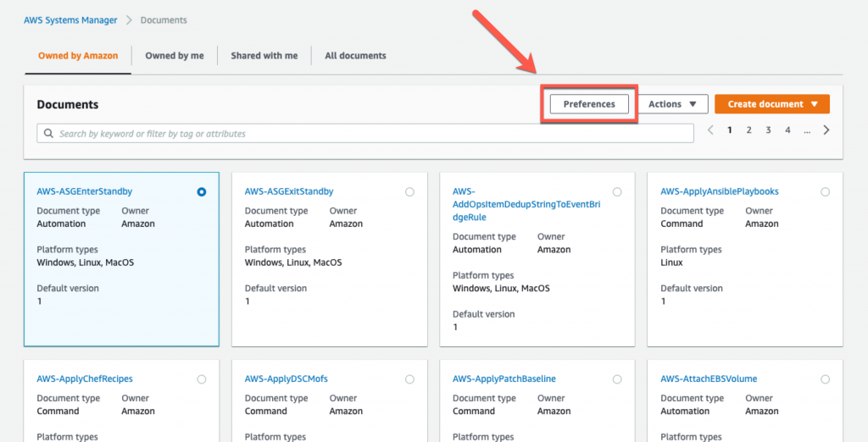Screen dimensions: 868x442
Task: Open the Preferences button
Action: coord(589,104)
